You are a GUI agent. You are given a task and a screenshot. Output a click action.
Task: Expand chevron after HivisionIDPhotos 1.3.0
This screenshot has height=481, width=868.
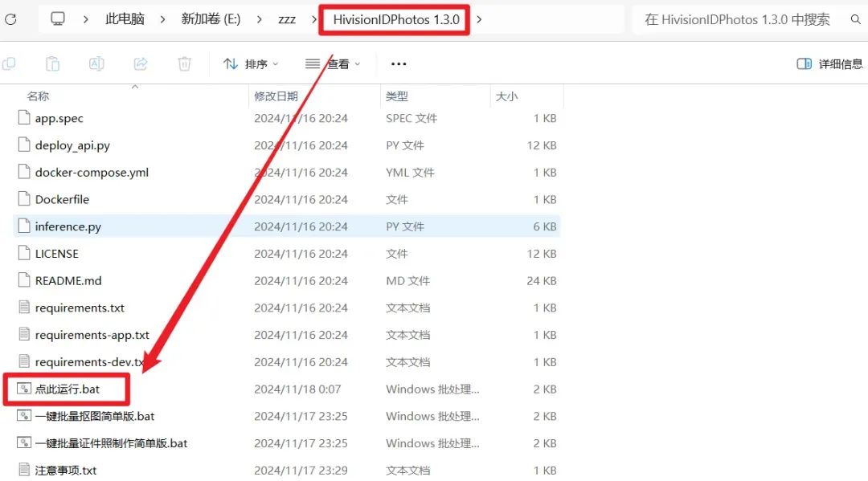click(x=479, y=19)
